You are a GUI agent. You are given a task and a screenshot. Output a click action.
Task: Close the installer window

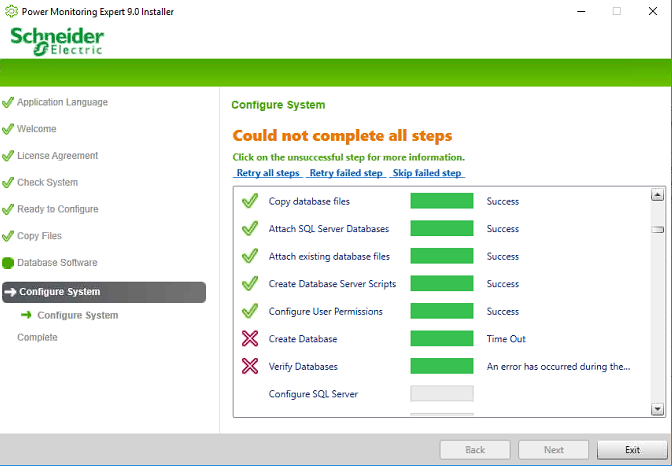[653, 12]
